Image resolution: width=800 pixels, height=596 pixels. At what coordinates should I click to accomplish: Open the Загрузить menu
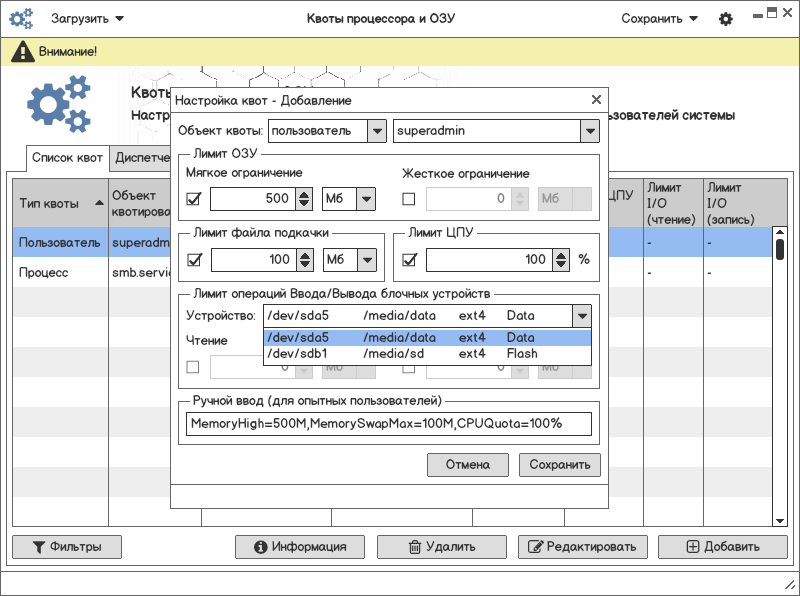click(87, 19)
